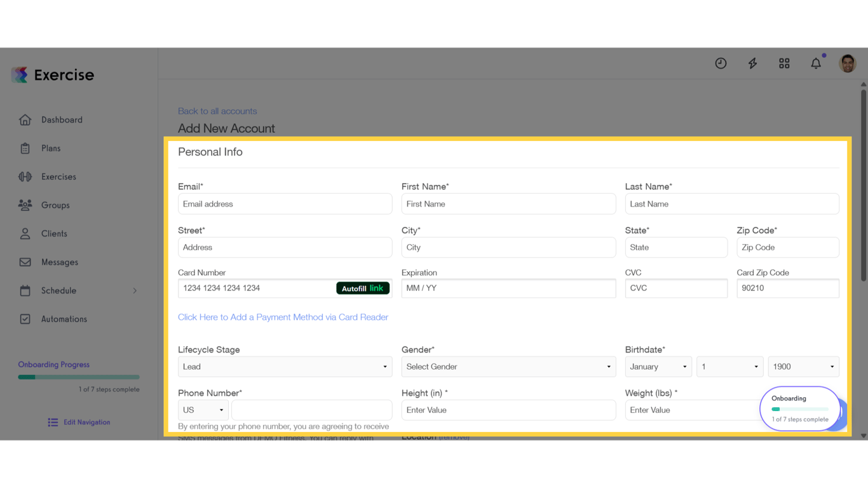Viewport: 868px width, 488px height.
Task: Click the Email address input field
Action: click(284, 203)
